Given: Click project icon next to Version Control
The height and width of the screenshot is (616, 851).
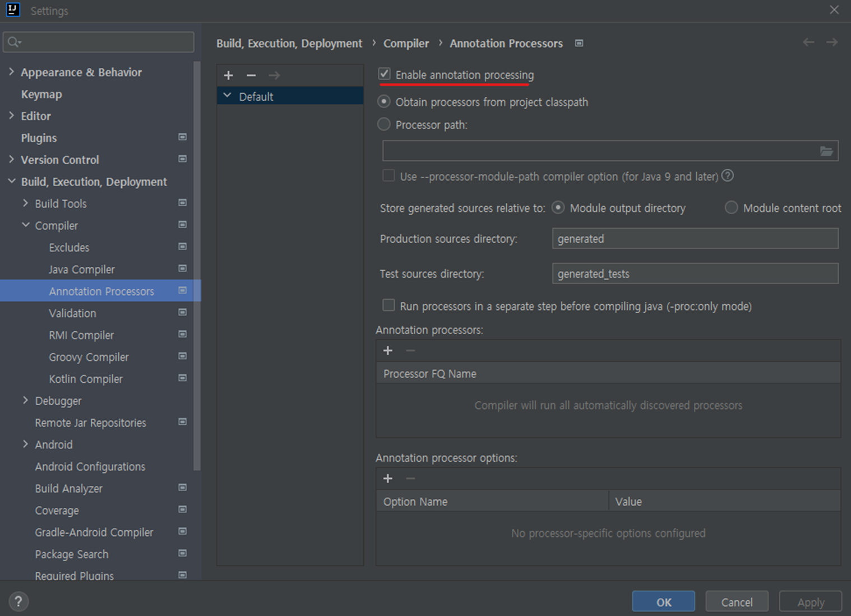Looking at the screenshot, I should click(182, 159).
